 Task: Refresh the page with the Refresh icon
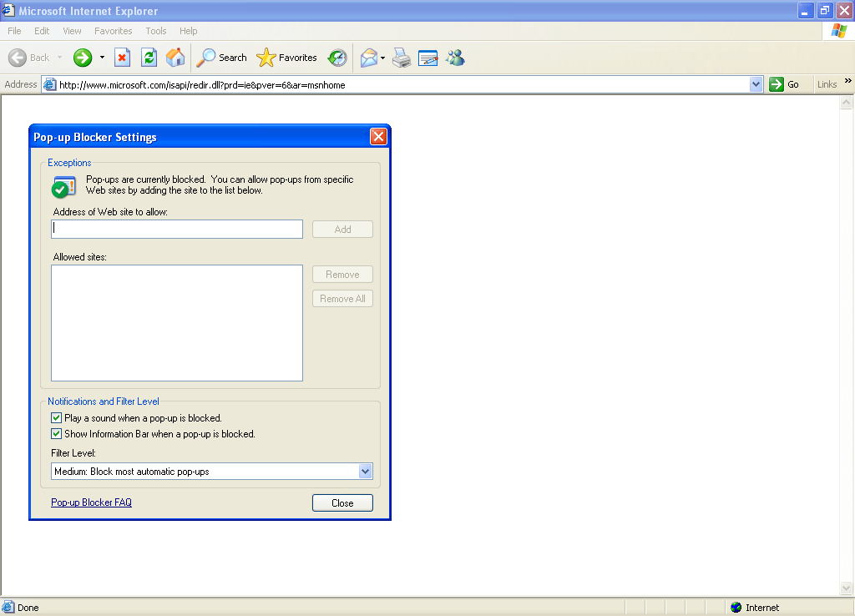tap(149, 58)
